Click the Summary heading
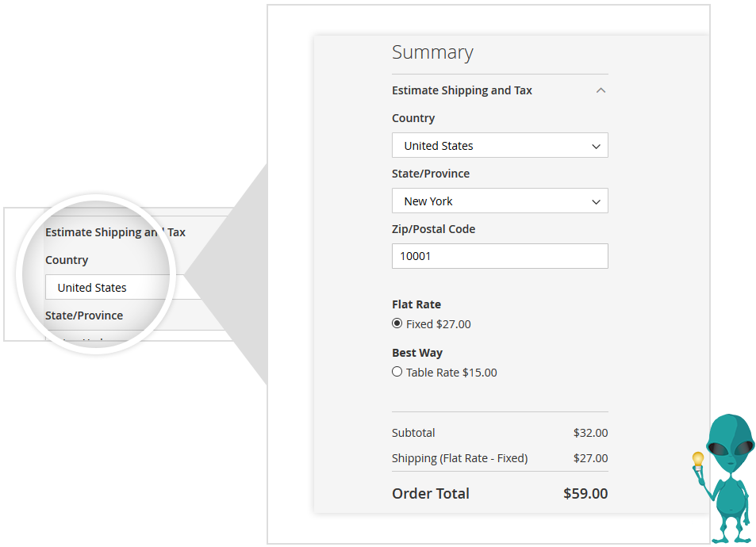This screenshot has height=547, width=756. (432, 52)
